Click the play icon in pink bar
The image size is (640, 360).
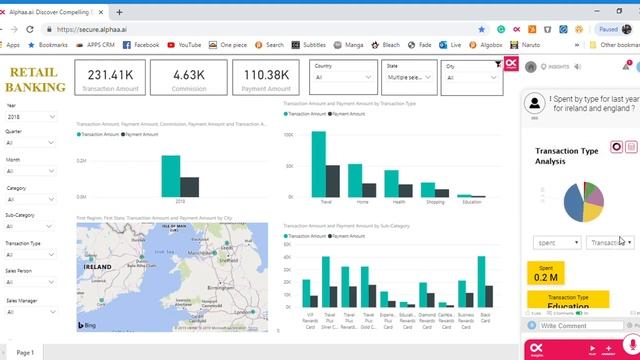click(x=592, y=349)
